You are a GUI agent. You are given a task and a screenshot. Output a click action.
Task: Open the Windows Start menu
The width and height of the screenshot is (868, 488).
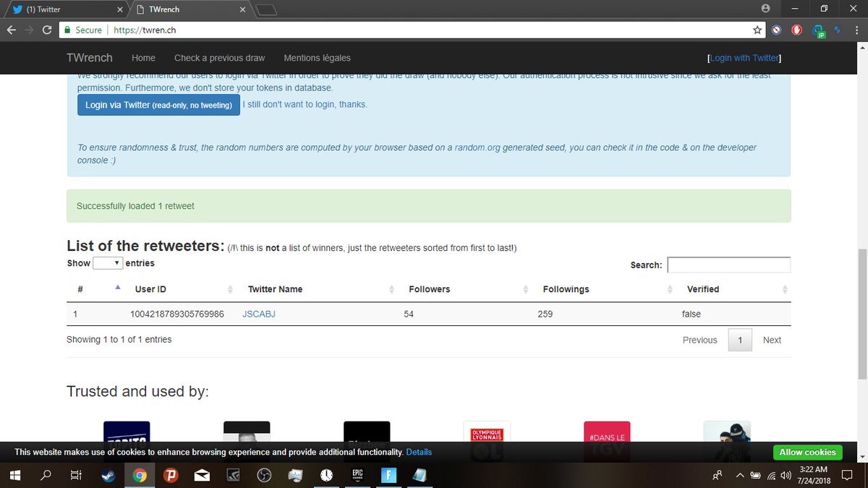coord(14,475)
